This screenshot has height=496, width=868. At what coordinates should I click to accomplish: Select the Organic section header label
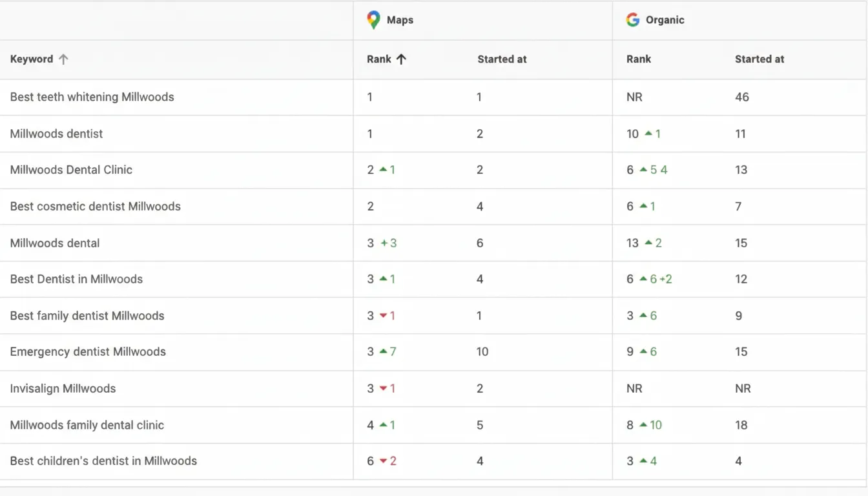click(665, 20)
